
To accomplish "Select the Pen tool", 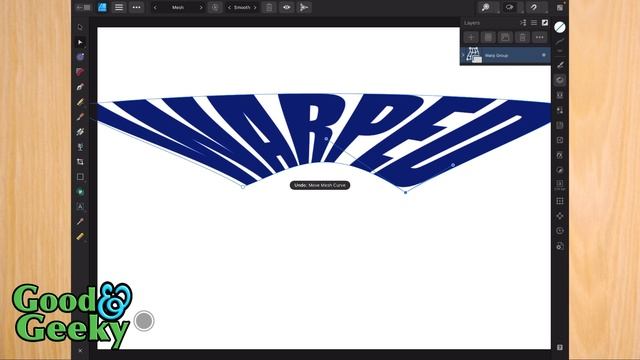I will coord(80,87).
